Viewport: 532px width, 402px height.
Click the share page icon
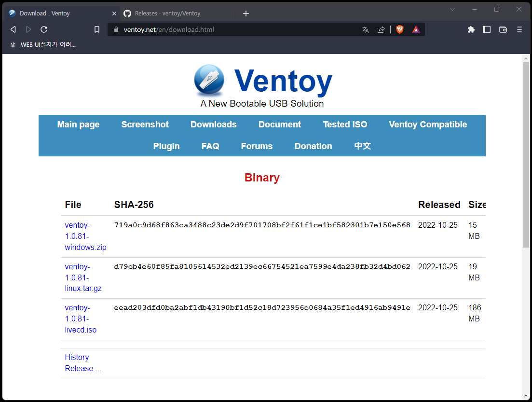(381, 29)
